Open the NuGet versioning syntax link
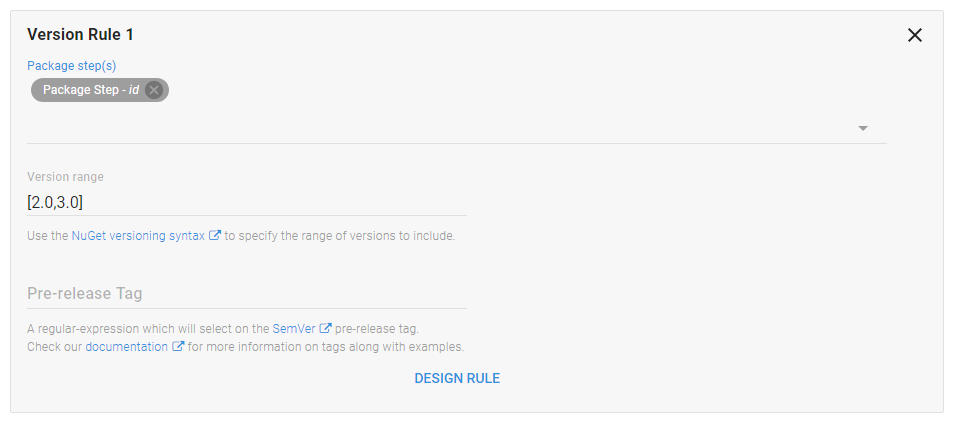The width and height of the screenshot is (954, 423). [x=138, y=236]
